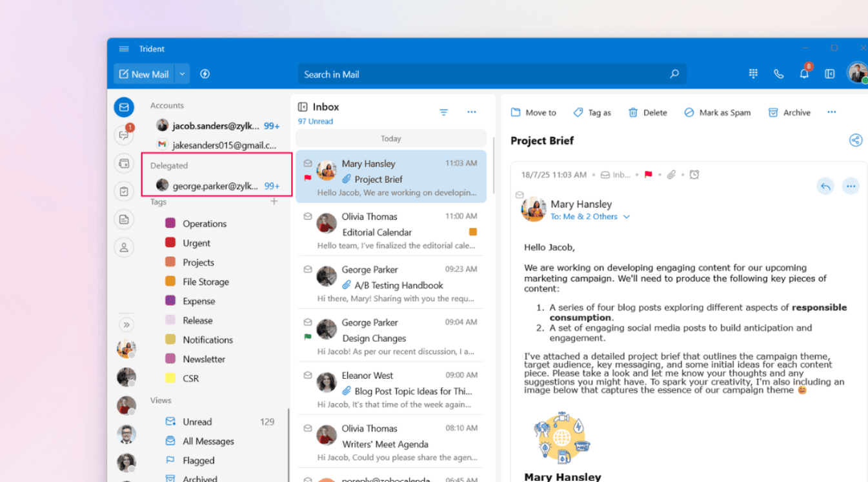Open the dial pad grid icon
This screenshot has width=868, height=482.
click(x=753, y=74)
